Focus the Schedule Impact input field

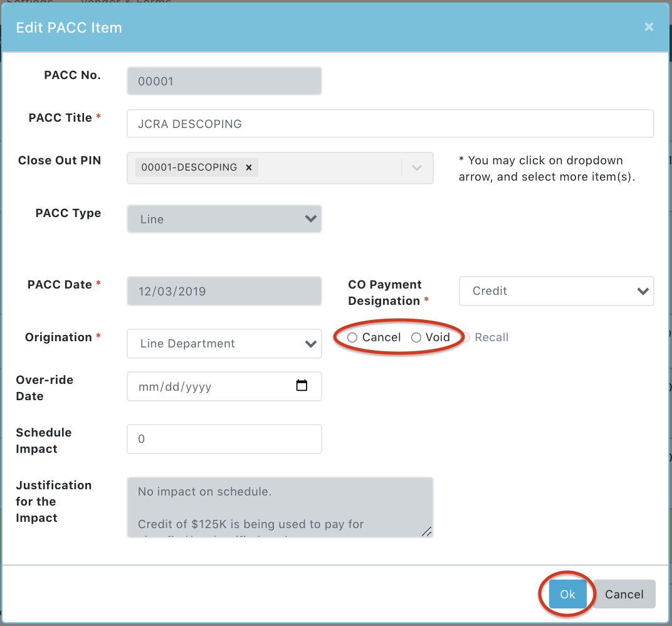tap(224, 439)
